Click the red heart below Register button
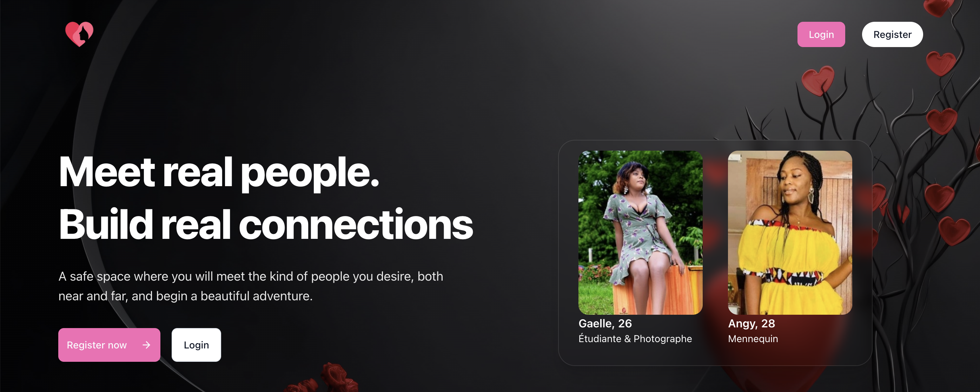Screen dimensions: 980x392 pyautogui.click(x=941, y=63)
